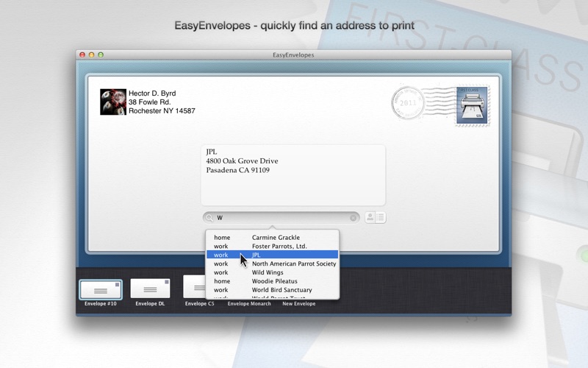
Task: Click the Envelope Monarch label
Action: point(249,304)
